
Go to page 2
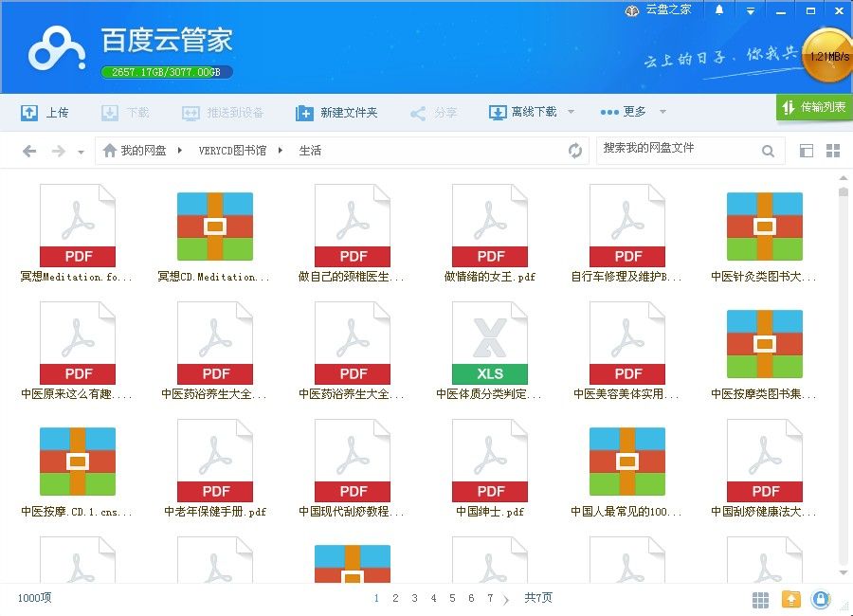pos(395,598)
